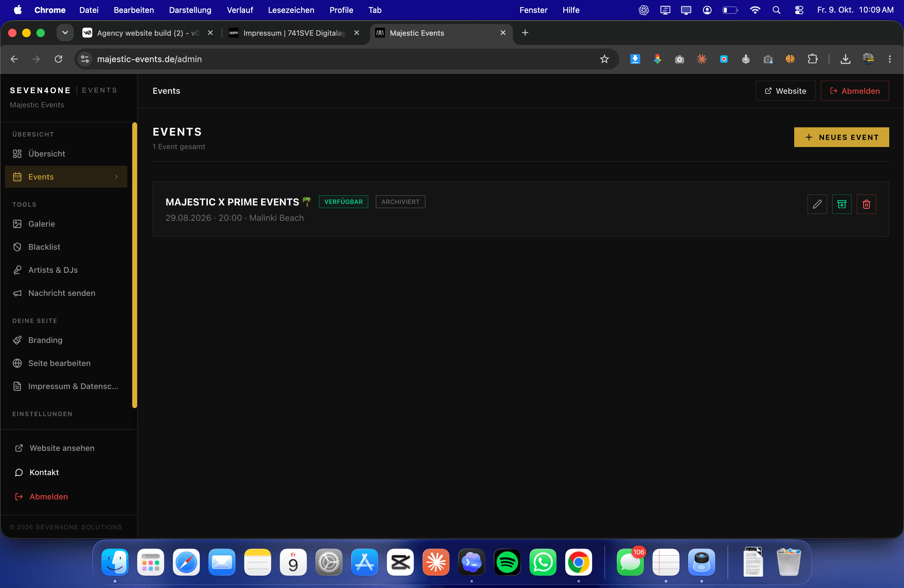904x588 pixels.
Task: Open the Branding settings in sidebar
Action: (66, 340)
